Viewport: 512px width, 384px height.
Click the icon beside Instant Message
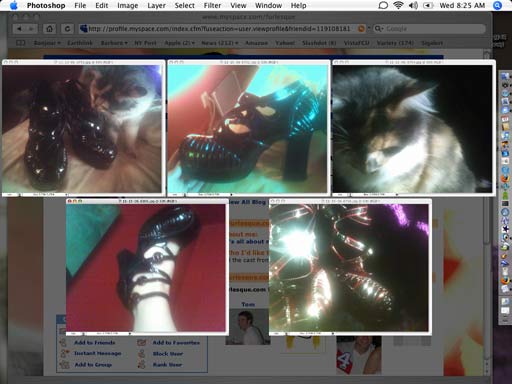pos(64,353)
